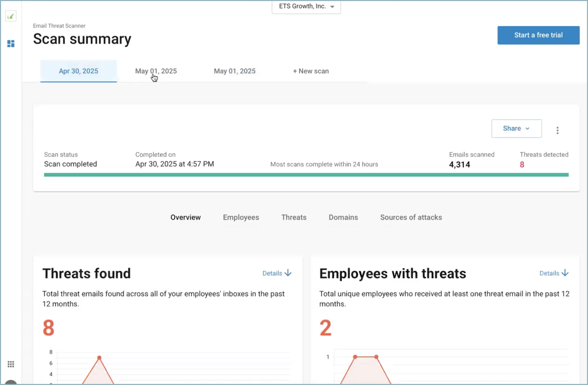Click the Threats found card heading
This screenshot has height=385, width=588.
coord(87,273)
